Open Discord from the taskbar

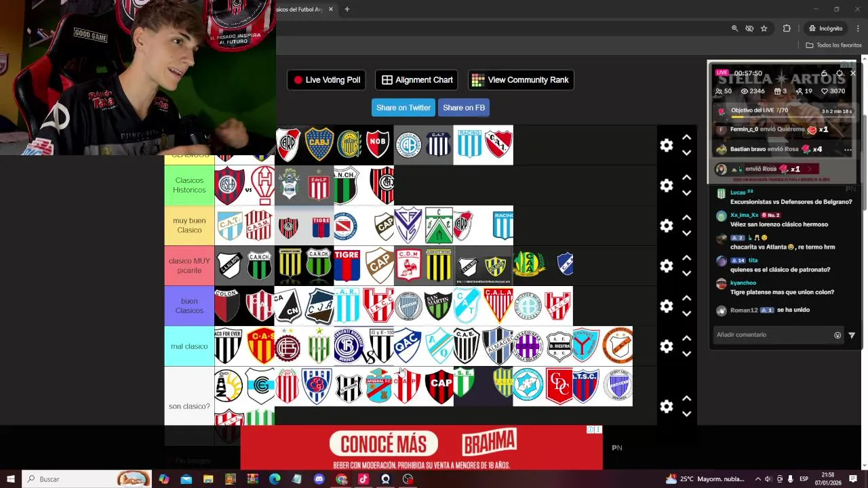pyautogui.click(x=319, y=479)
